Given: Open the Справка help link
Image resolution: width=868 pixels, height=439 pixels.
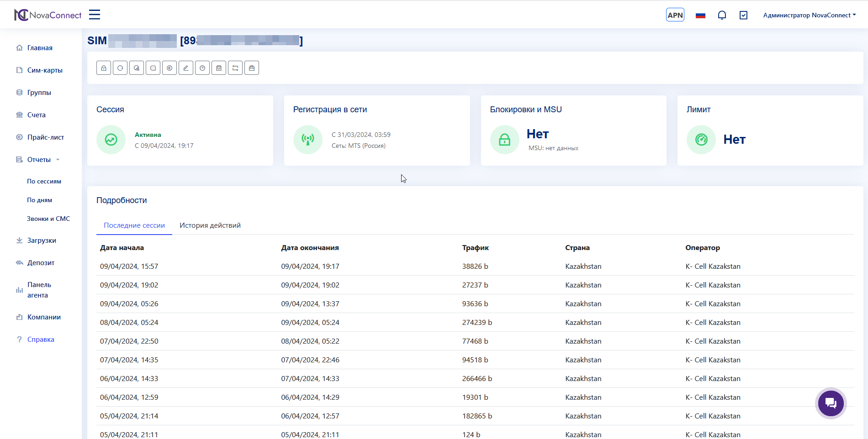Looking at the screenshot, I should point(41,340).
